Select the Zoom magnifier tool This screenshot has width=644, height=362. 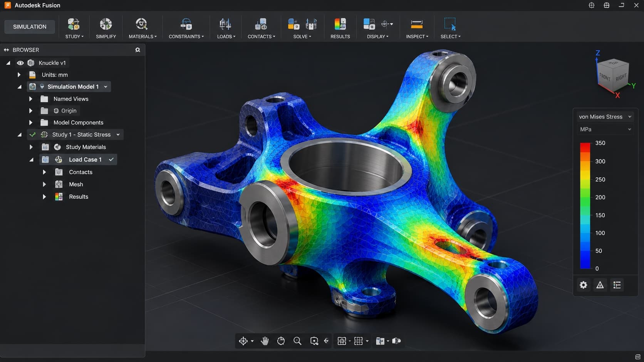pos(297,341)
